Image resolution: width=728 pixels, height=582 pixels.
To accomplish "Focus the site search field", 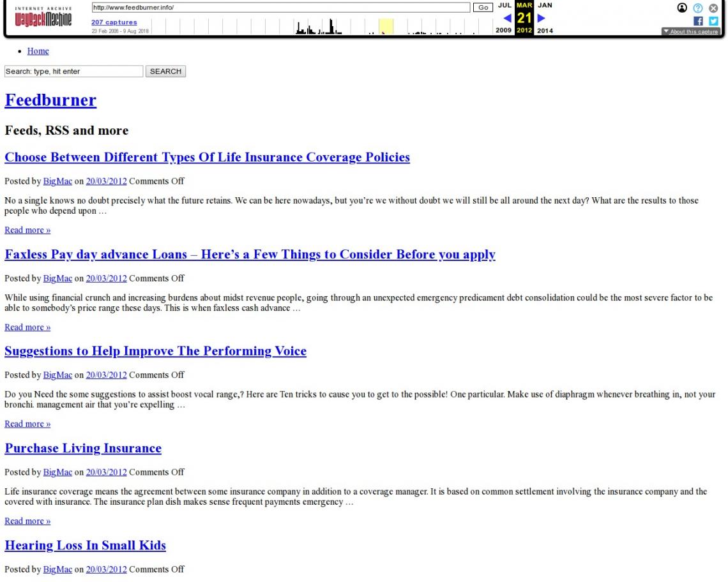I will pos(74,71).
